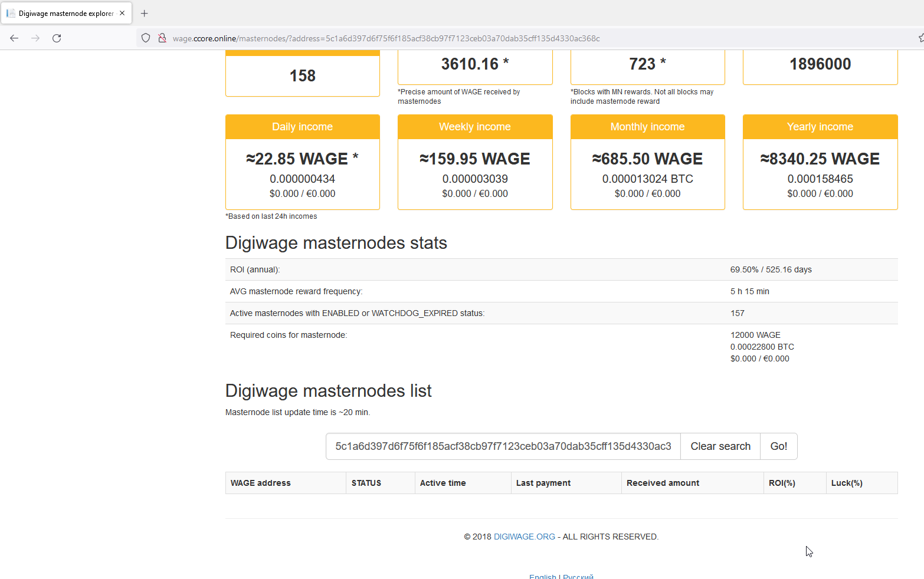This screenshot has width=924, height=579.
Task: Focus the browser address bar URL
Action: click(386, 38)
